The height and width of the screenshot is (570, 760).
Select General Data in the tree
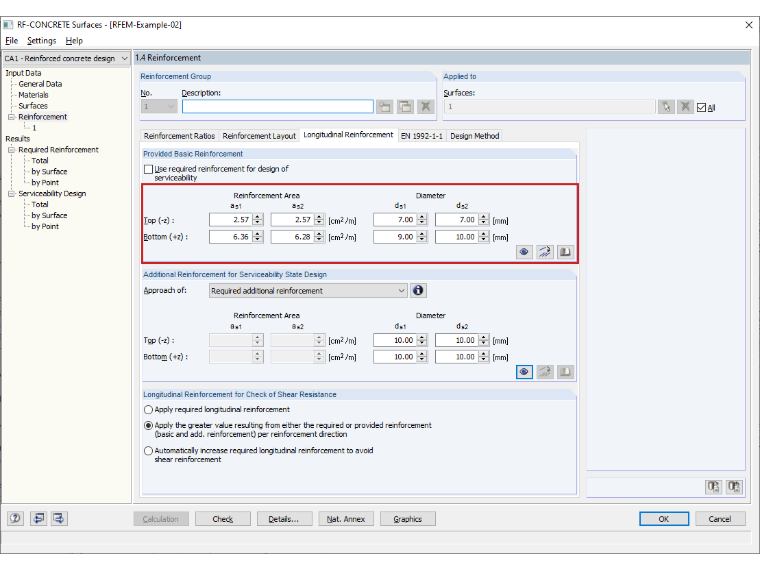(x=40, y=84)
